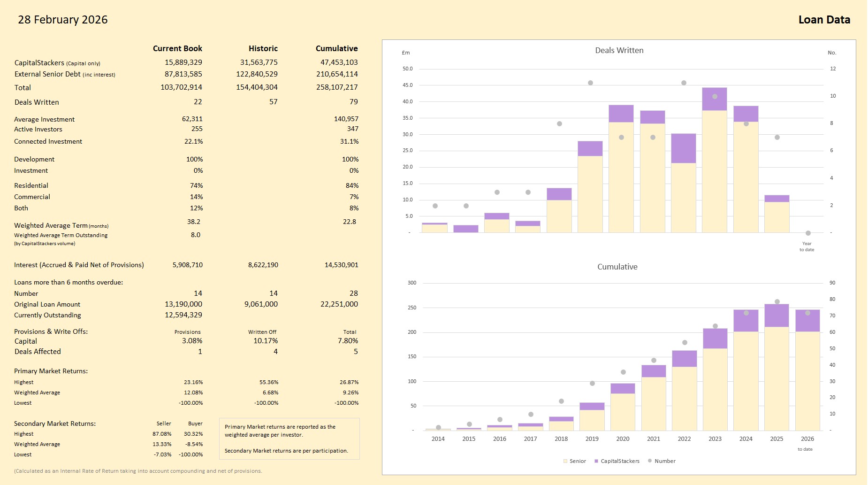Select the Cumulative column header in table
Screen dimensions: 868x485
click(x=336, y=48)
